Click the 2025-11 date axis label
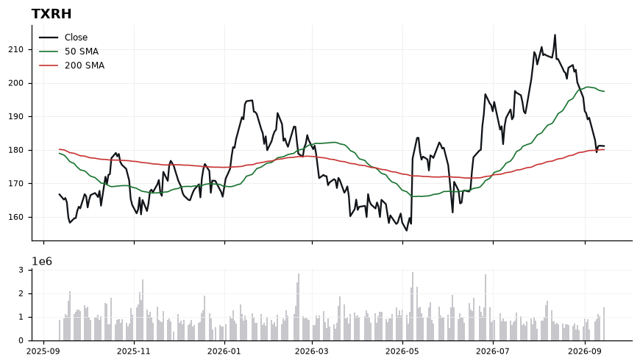The width and height of the screenshot is (640, 364). [134, 351]
